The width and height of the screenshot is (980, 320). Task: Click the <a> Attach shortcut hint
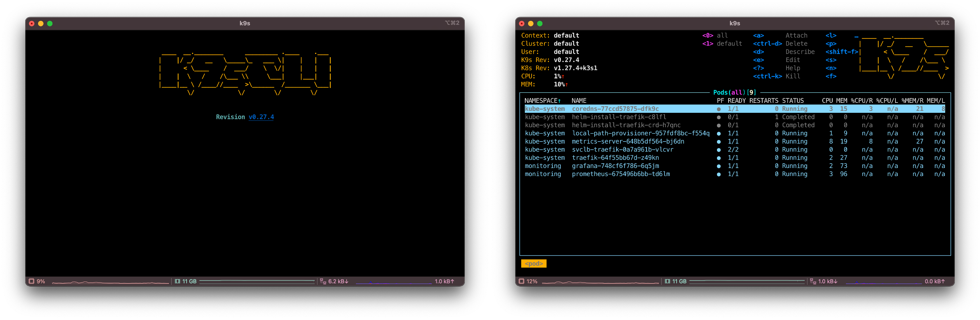780,36
